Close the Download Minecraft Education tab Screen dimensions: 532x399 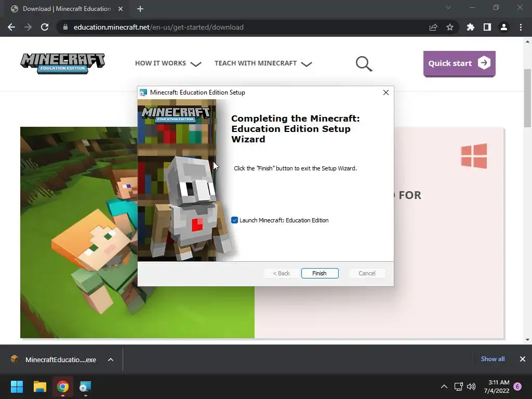click(x=121, y=9)
